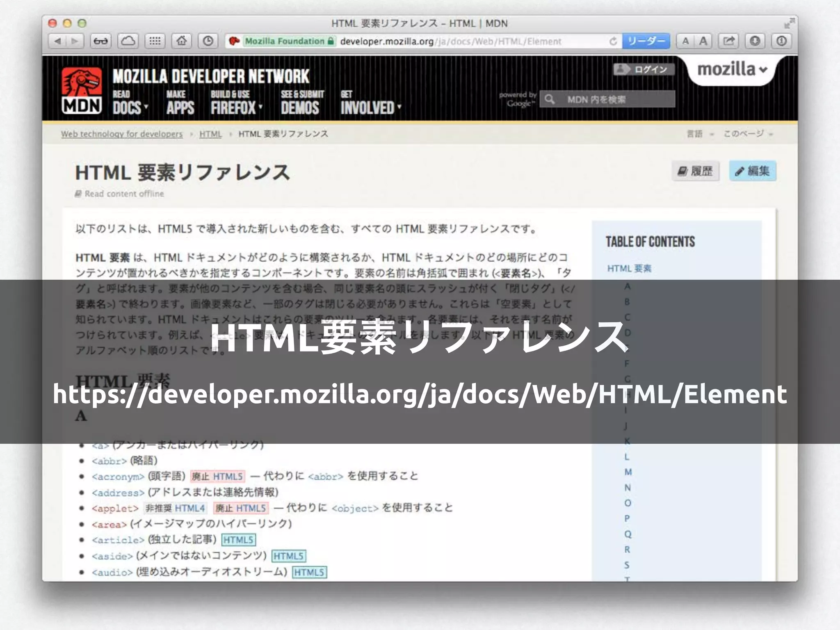Decrease text size with small A button

(685, 41)
